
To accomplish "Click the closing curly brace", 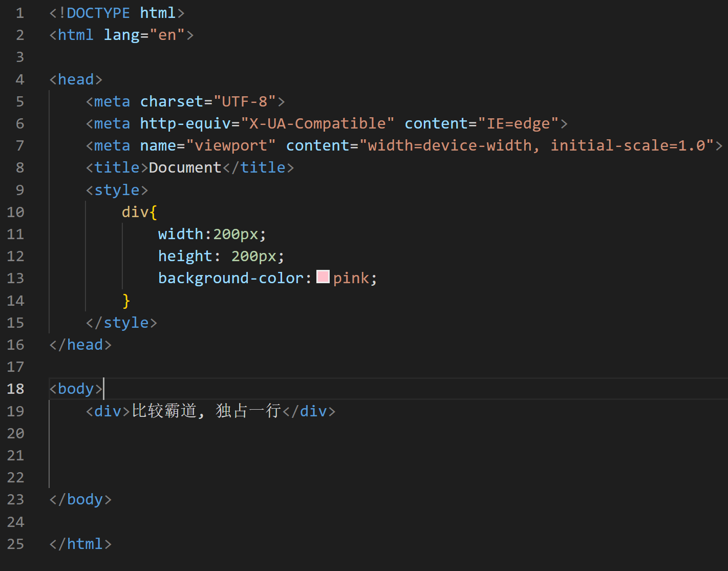I will [126, 300].
